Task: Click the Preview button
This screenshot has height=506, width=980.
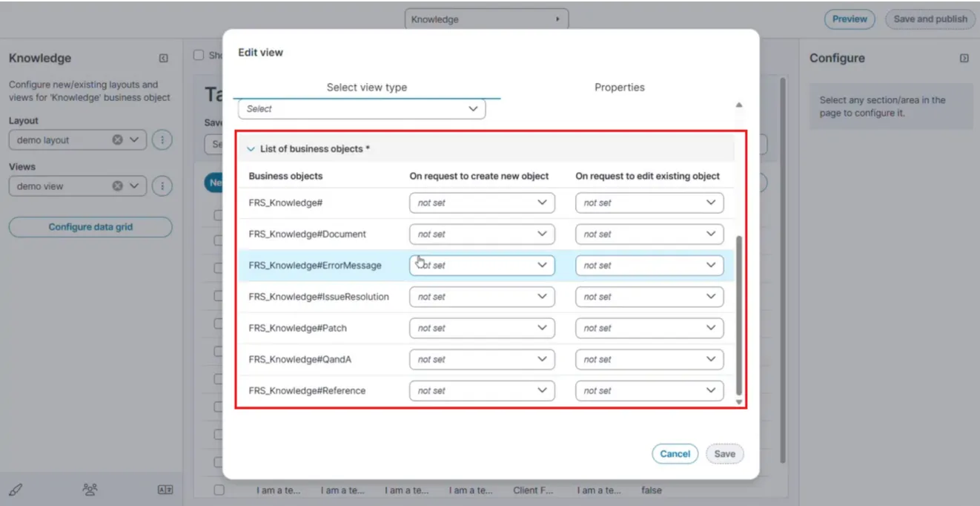Action: (850, 19)
